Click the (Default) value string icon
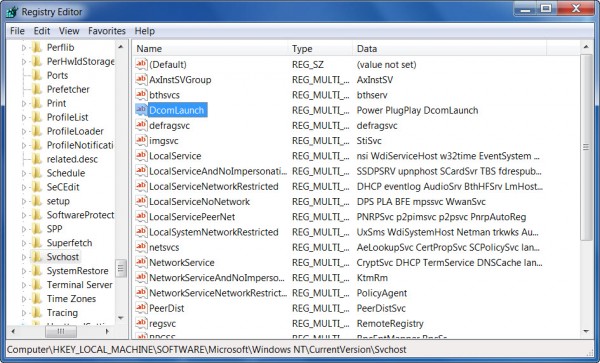 [141, 64]
